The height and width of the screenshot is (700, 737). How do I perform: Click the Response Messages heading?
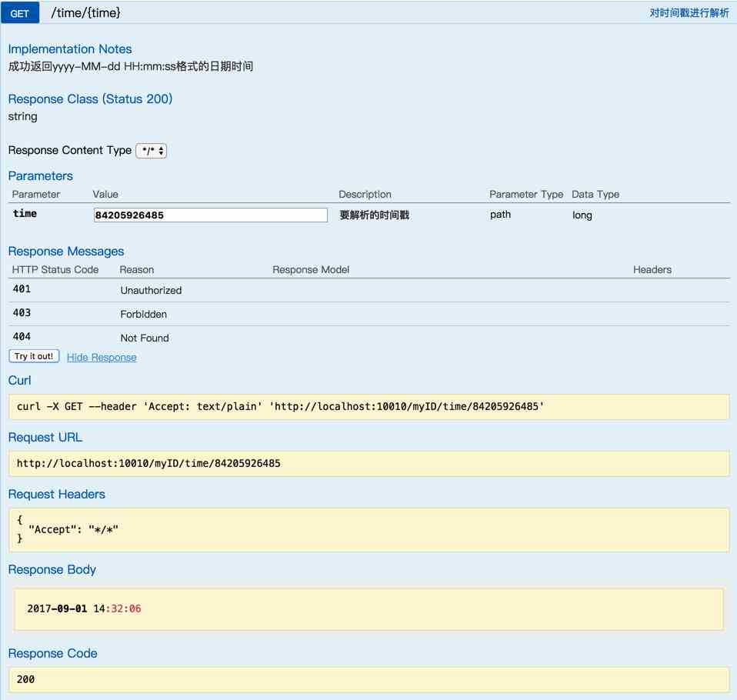[x=66, y=252]
